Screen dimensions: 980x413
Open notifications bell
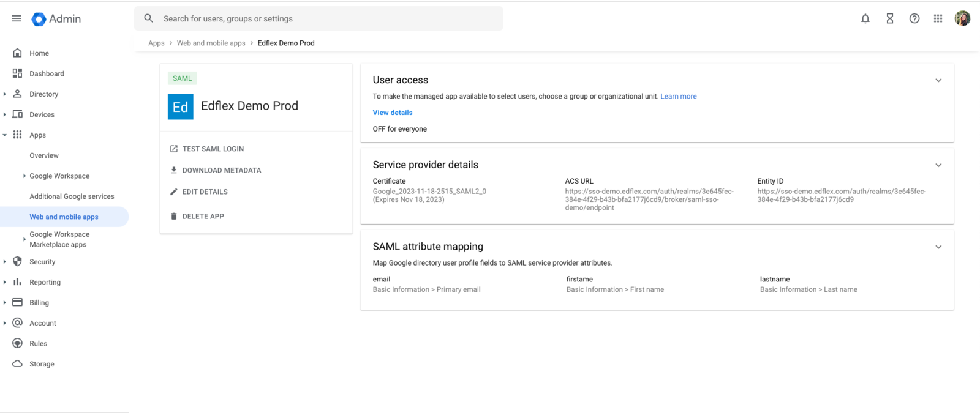coord(865,19)
